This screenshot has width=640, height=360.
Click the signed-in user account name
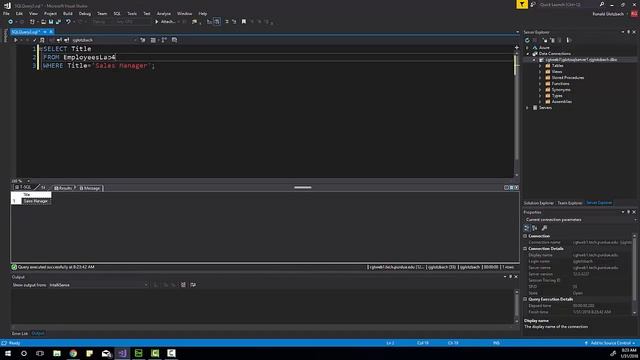point(608,14)
